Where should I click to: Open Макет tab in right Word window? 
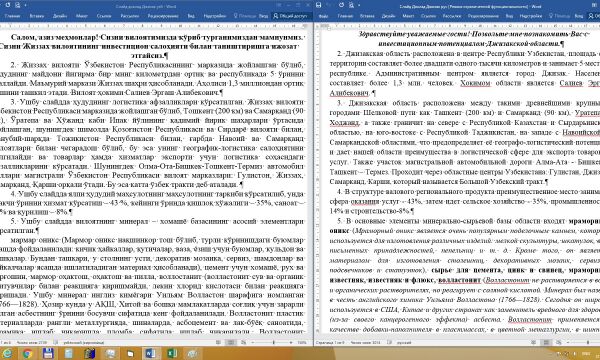coord(408,16)
